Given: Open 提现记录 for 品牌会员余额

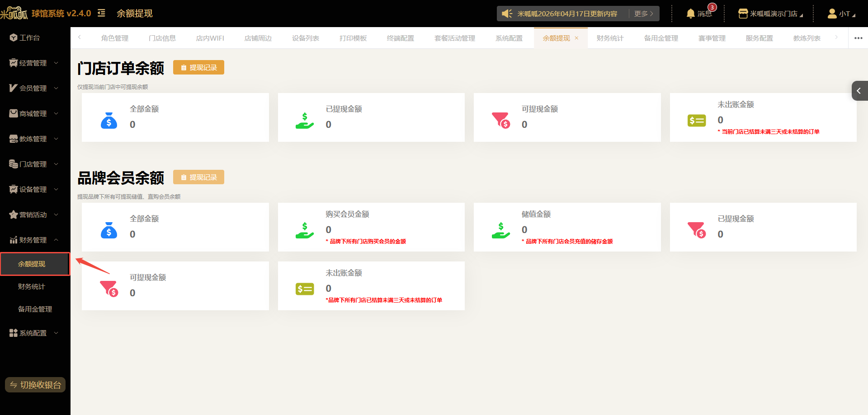Looking at the screenshot, I should (x=199, y=177).
